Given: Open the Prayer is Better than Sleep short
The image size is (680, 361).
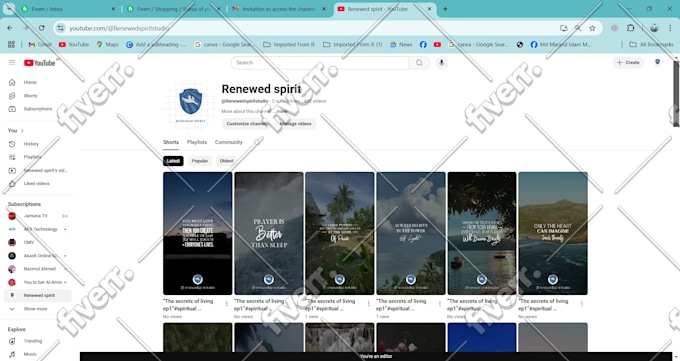Looking at the screenshot, I should click(269, 233).
